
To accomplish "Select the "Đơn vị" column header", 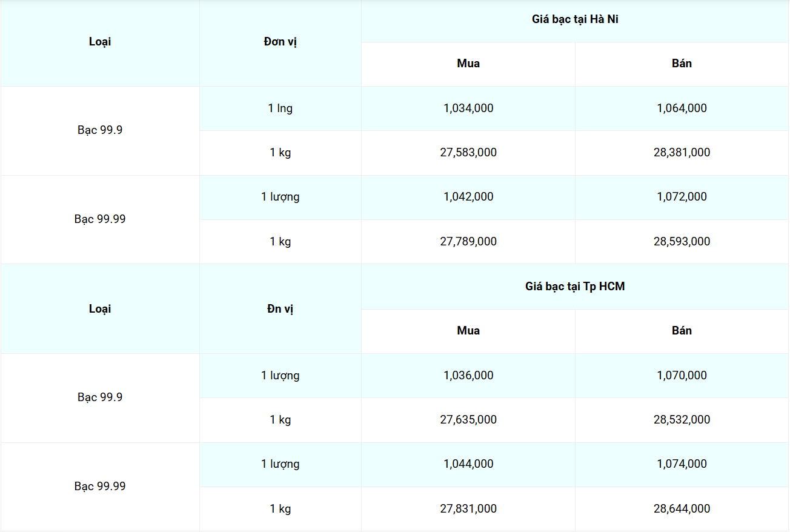I will 280,42.
